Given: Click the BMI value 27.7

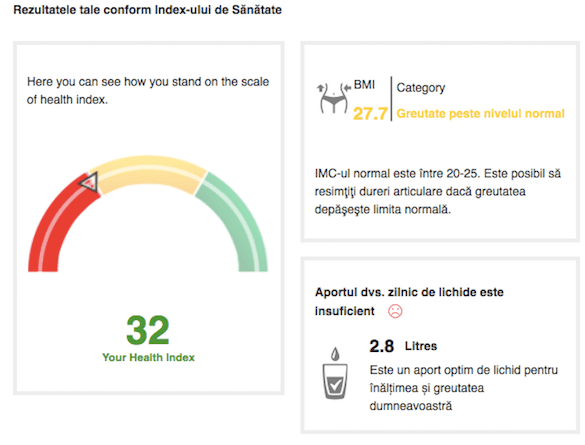Looking at the screenshot, I should point(370,113).
